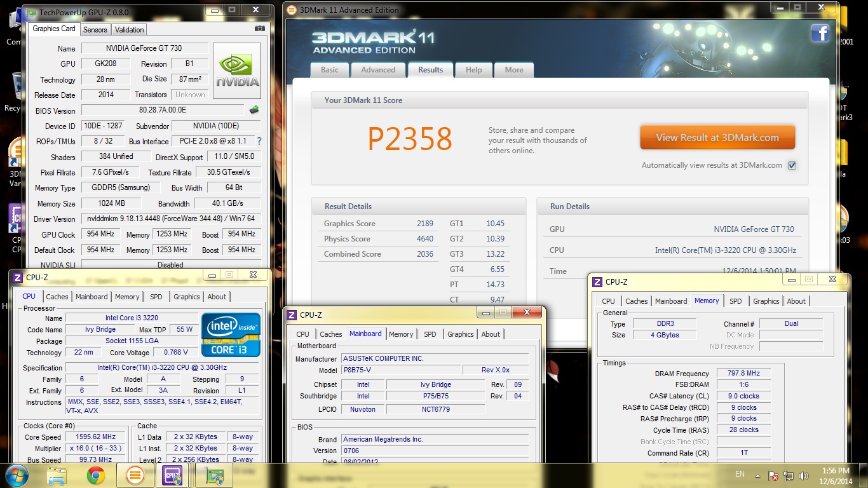Click the CAS# Latency value 9.0 clocks
868x488 pixels.
(x=743, y=396)
